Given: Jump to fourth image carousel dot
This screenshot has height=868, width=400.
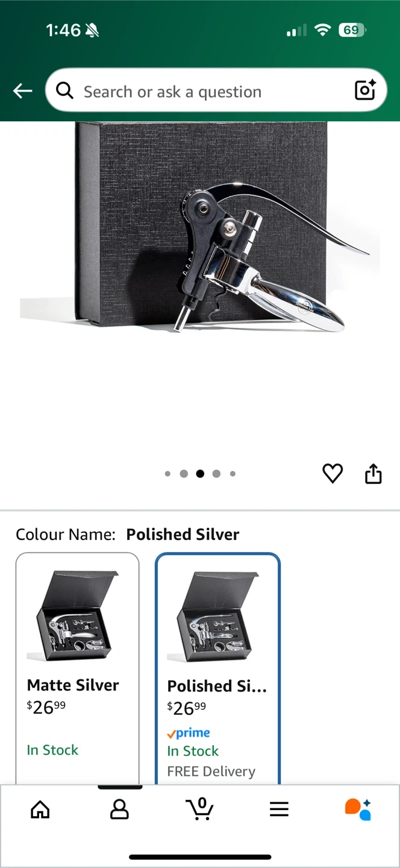Looking at the screenshot, I should [216, 474].
